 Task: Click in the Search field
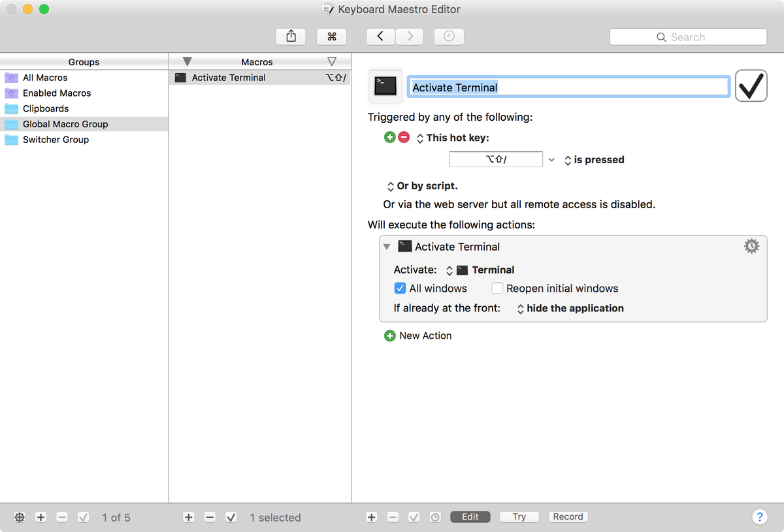[x=688, y=37]
